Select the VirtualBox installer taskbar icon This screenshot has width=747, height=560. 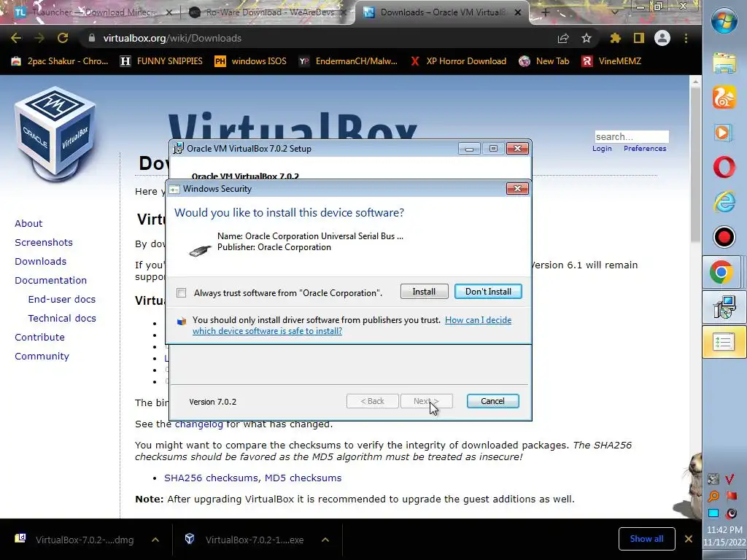point(724,307)
